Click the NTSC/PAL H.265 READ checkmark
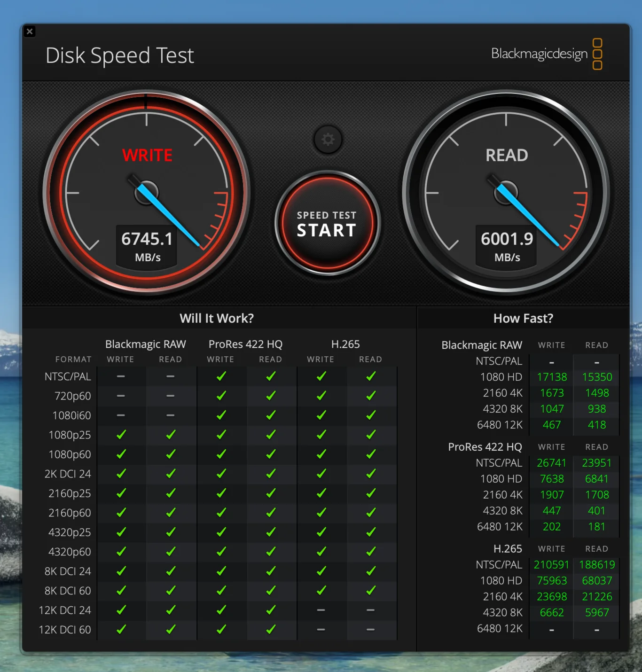 pyautogui.click(x=370, y=376)
